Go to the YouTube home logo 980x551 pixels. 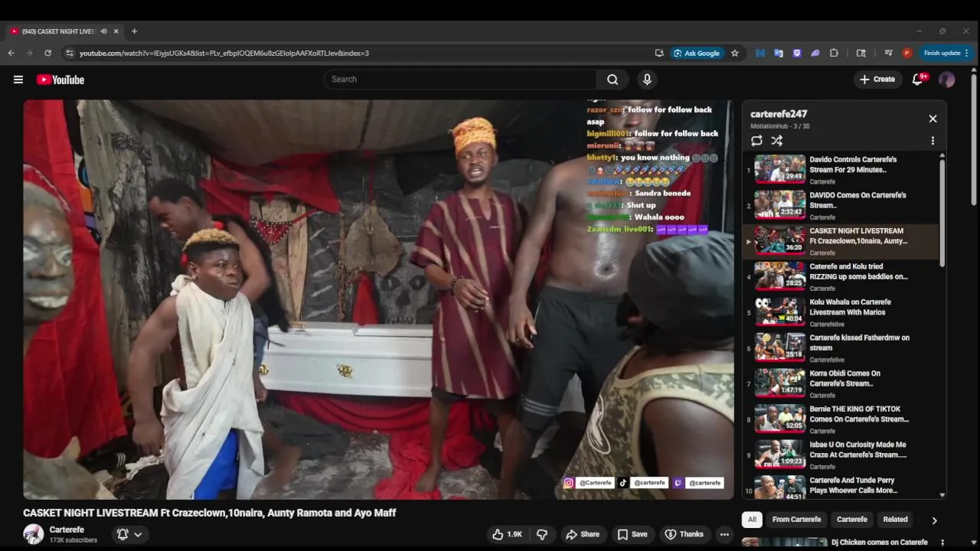pos(60,80)
